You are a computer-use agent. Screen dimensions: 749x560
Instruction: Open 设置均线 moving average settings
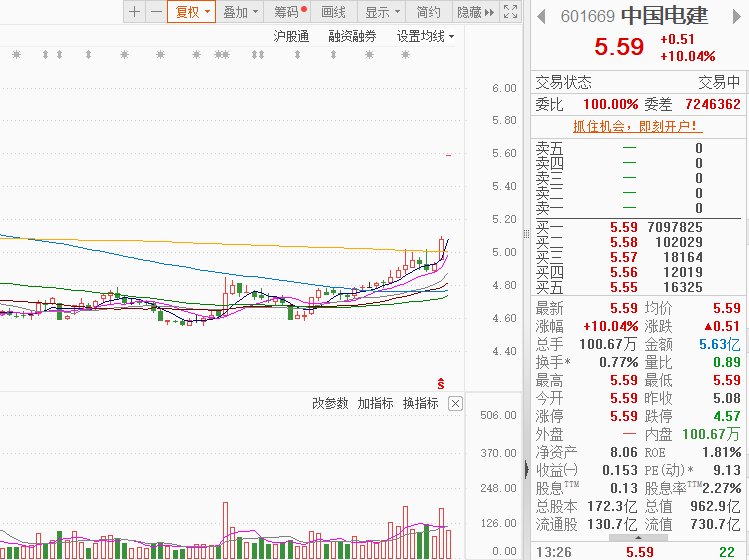[x=425, y=36]
